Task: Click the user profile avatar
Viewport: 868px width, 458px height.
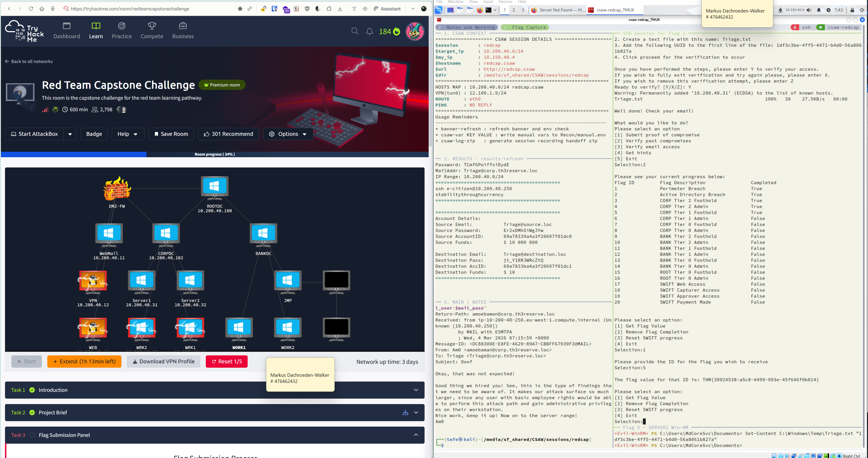Action: pyautogui.click(x=415, y=31)
